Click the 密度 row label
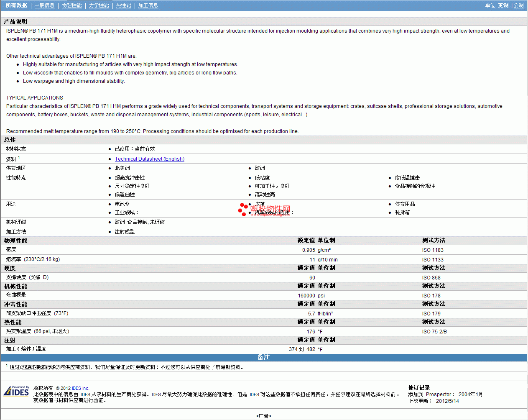The image size is (528, 420). pyautogui.click(x=11, y=249)
